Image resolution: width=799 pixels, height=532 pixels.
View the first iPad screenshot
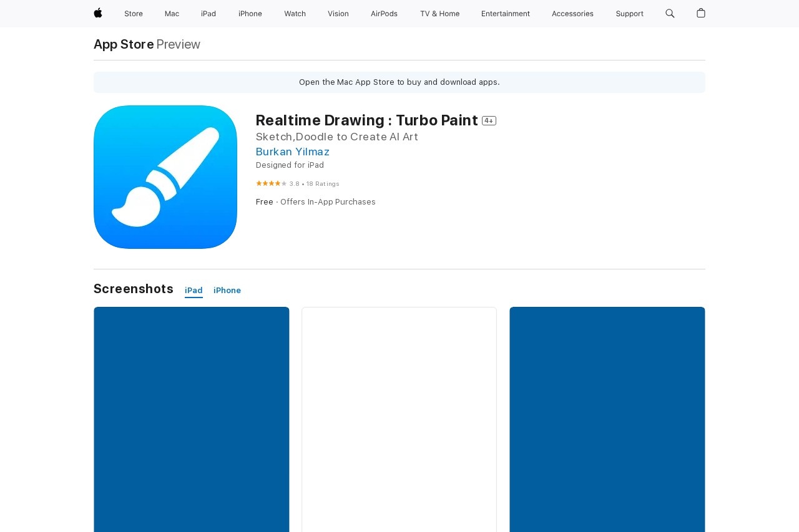(x=192, y=419)
